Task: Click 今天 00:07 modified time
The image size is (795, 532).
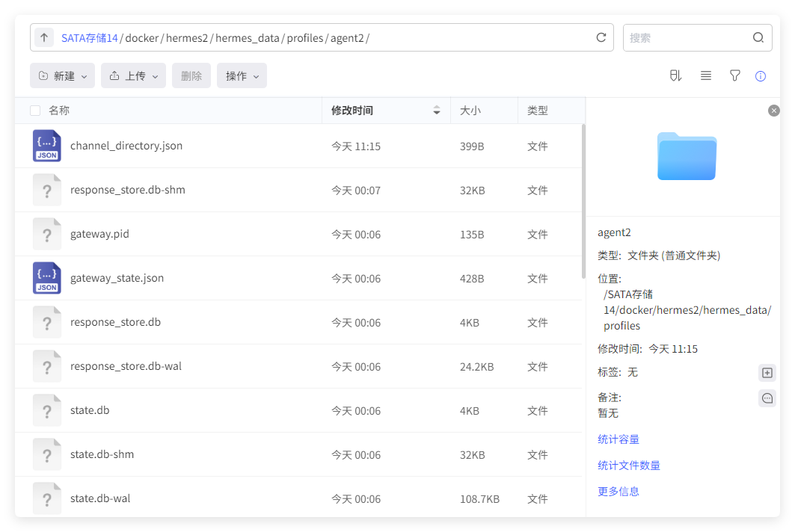Action: 356,191
